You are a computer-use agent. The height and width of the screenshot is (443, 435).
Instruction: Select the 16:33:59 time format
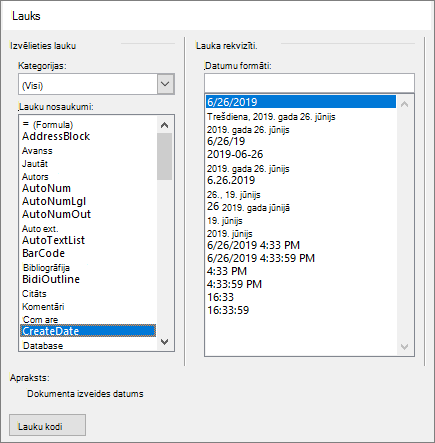(228, 310)
